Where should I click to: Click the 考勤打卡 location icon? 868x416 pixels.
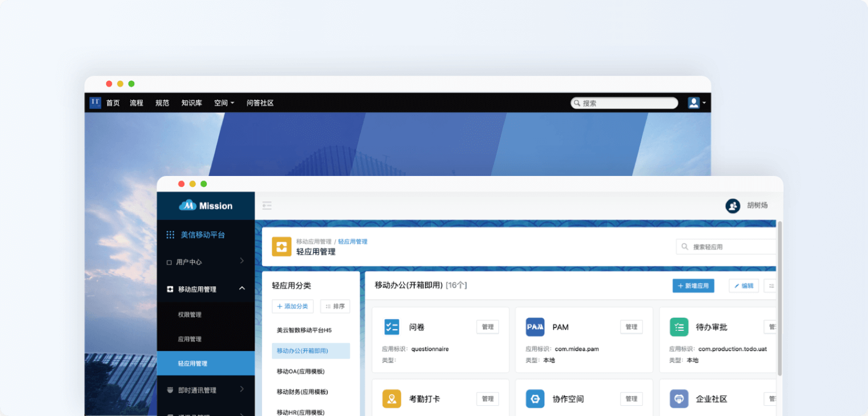(x=392, y=399)
